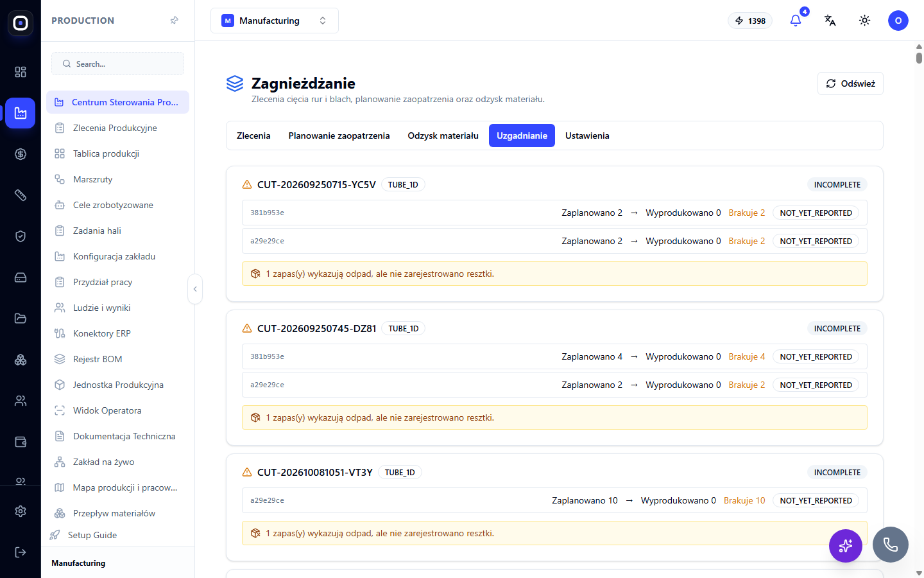The height and width of the screenshot is (578, 924).
Task: Click the wallet icon in left rail
Action: [21, 442]
